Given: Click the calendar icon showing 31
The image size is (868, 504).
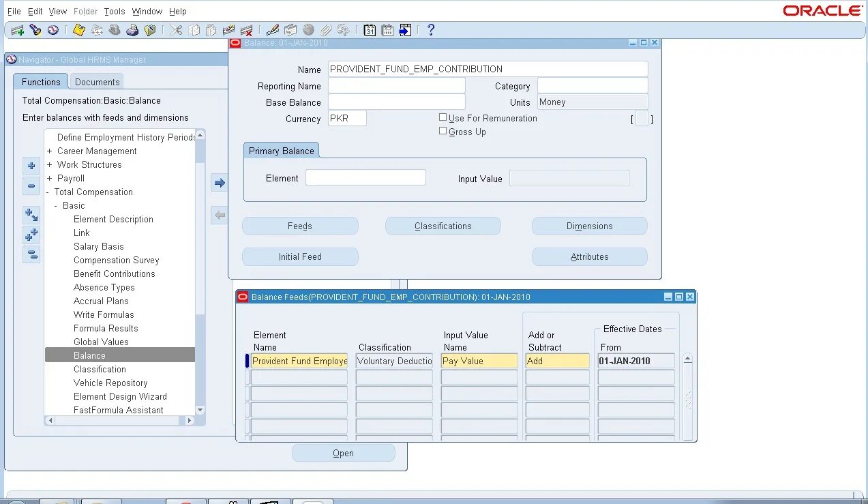Looking at the screenshot, I should [x=370, y=30].
